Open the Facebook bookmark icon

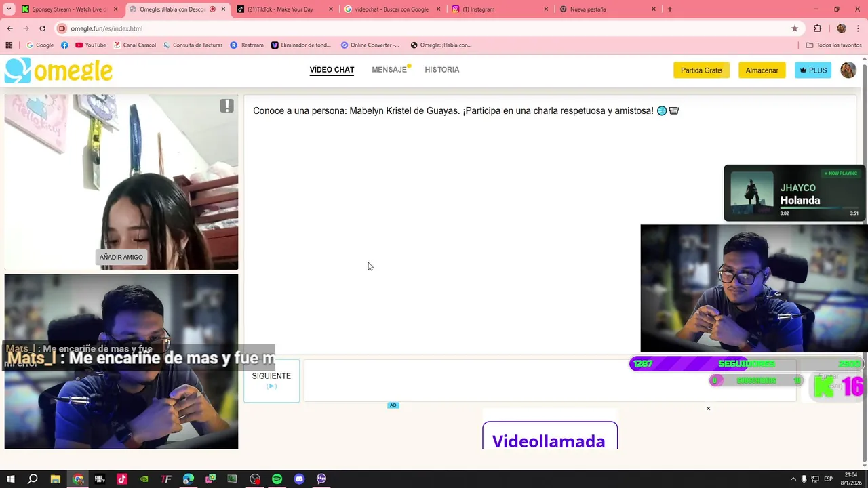tap(64, 45)
